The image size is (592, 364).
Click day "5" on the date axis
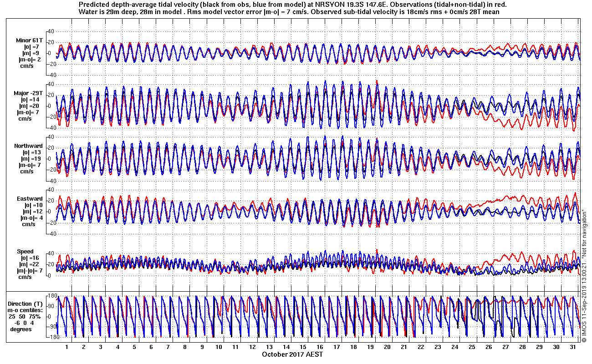click(x=134, y=347)
